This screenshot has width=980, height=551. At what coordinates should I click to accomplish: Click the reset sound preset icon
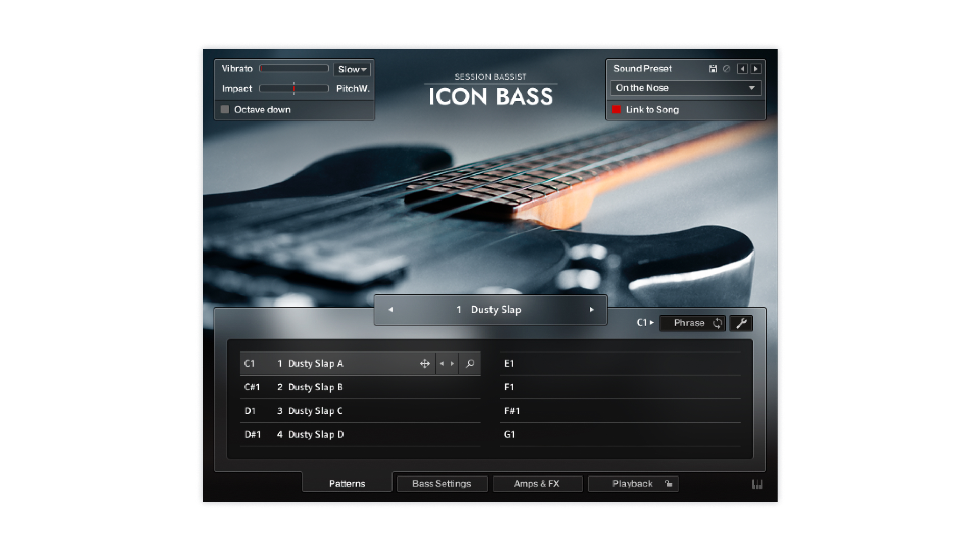727,69
